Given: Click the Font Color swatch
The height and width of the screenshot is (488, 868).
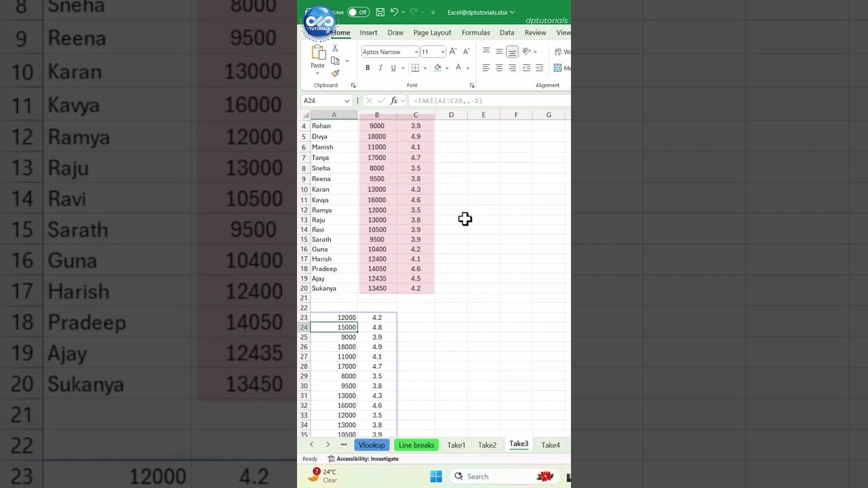Looking at the screenshot, I should 458,68.
